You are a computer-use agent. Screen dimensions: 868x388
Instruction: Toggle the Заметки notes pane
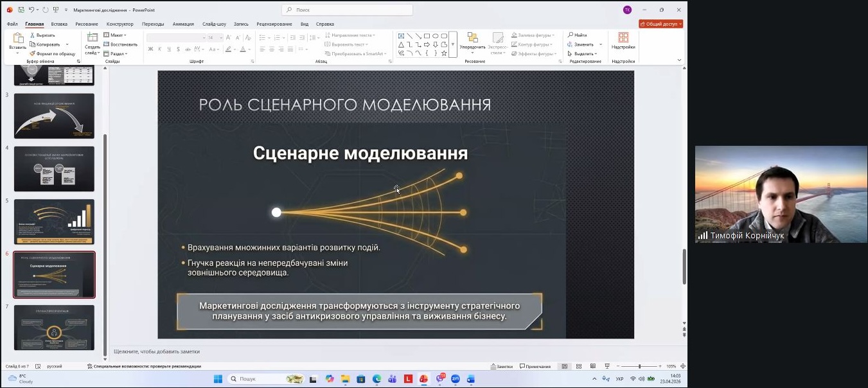coord(501,366)
